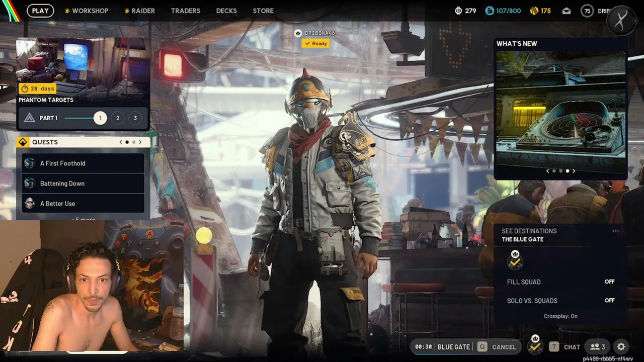Switch to the RAIDER tab

point(143,11)
